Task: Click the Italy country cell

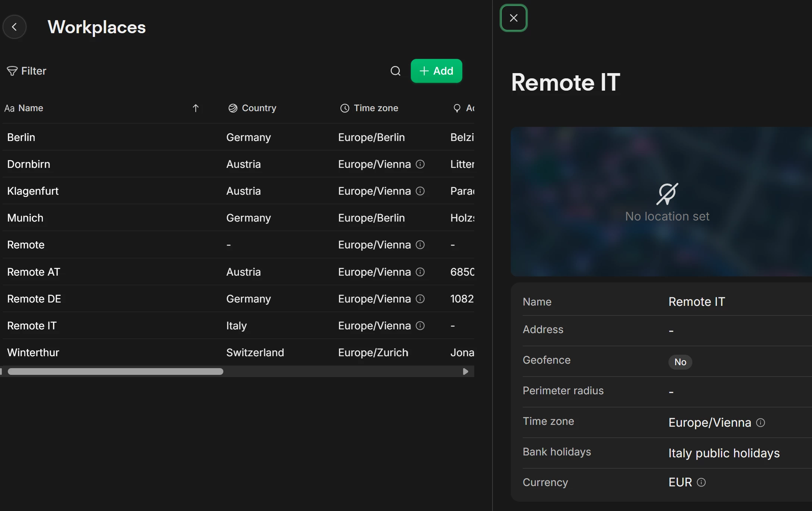Action: tap(236, 326)
